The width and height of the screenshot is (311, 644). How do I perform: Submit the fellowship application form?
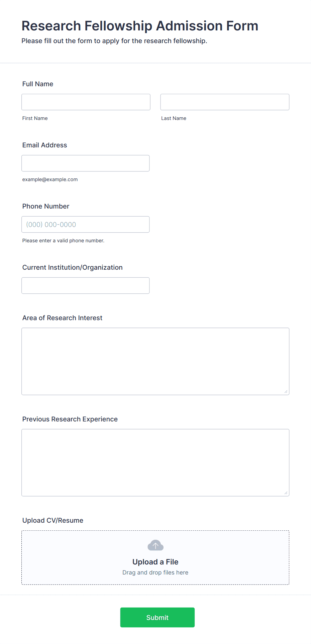pos(158,617)
